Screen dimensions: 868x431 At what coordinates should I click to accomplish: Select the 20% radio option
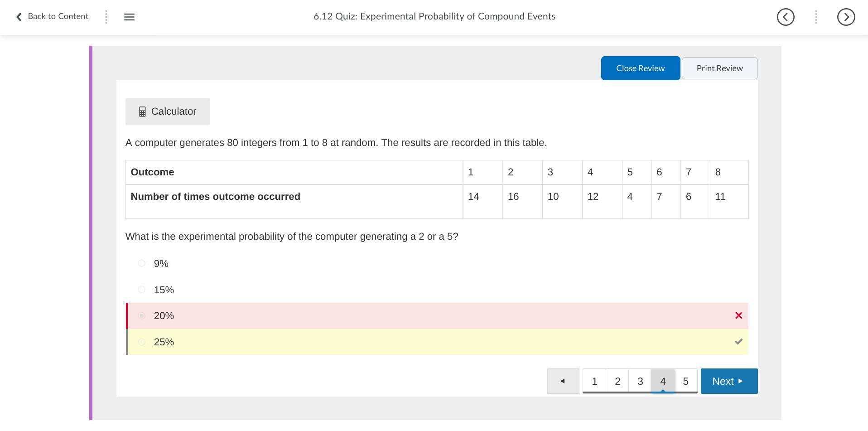[142, 316]
